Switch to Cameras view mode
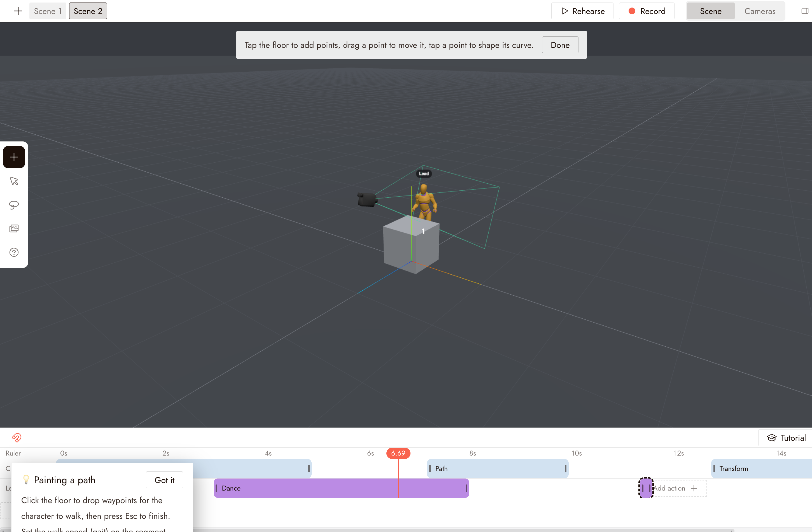The width and height of the screenshot is (812, 532). (760, 11)
